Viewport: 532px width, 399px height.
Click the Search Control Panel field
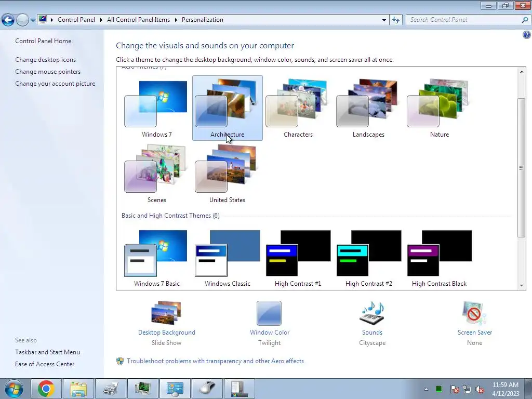coord(464,20)
